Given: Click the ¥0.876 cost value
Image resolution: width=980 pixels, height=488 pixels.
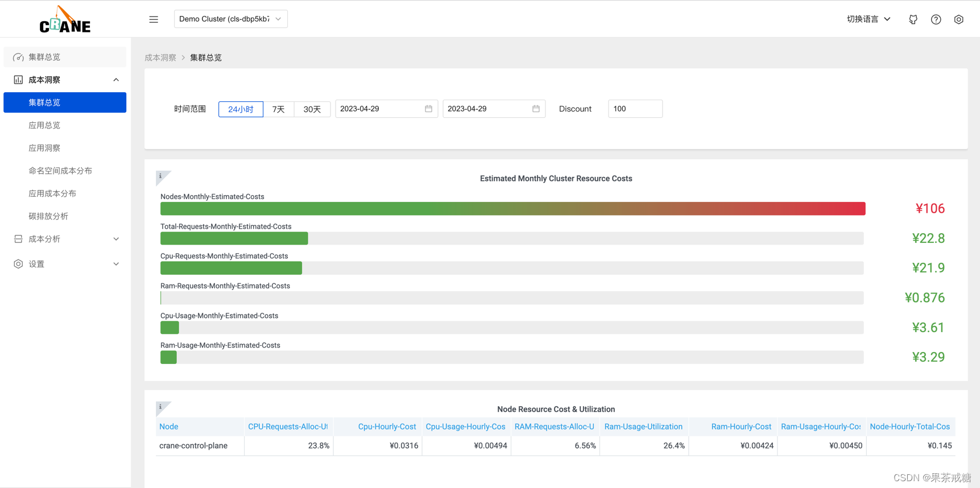Looking at the screenshot, I should click(925, 298).
